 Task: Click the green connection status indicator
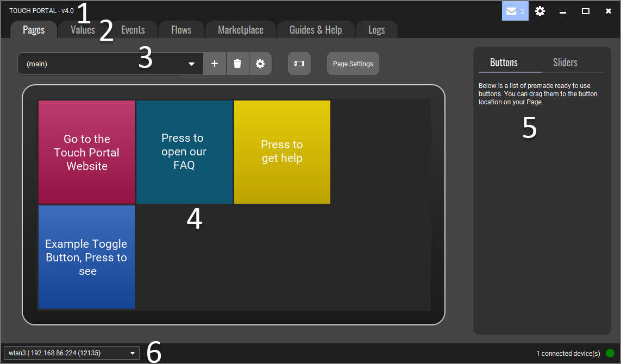[610, 353]
